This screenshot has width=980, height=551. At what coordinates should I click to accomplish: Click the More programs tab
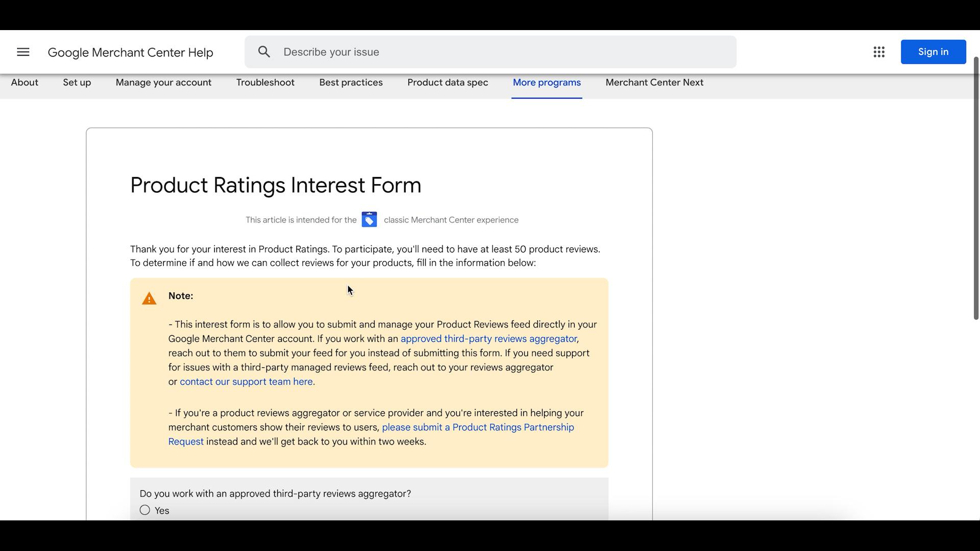(x=547, y=83)
